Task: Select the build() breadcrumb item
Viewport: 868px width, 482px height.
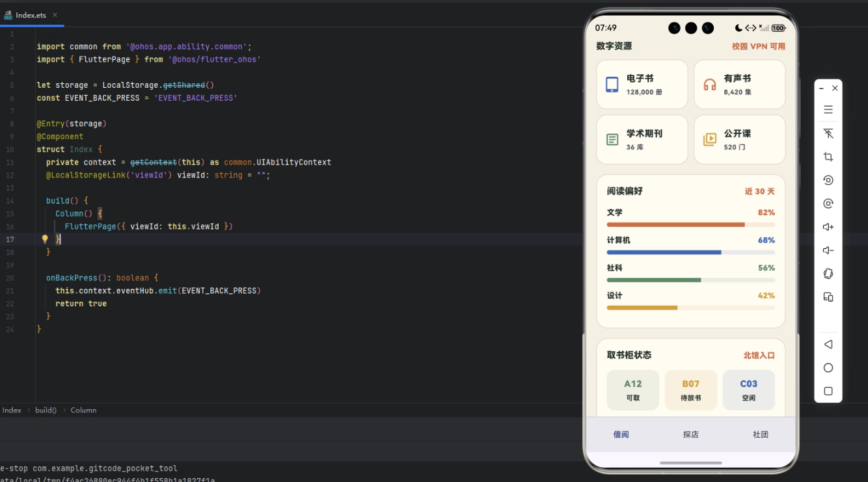Action: click(46, 410)
